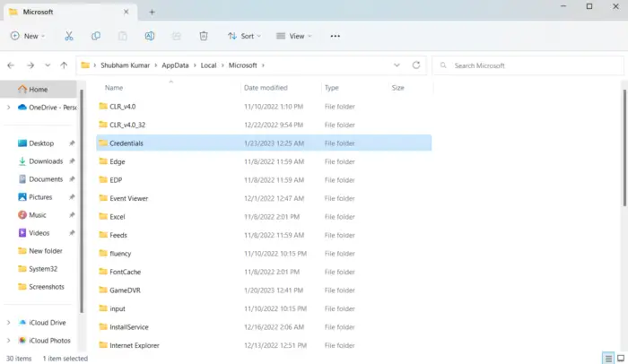Screen dimensions: 628x364
Task: Go back with the left arrow
Action: 11,65
